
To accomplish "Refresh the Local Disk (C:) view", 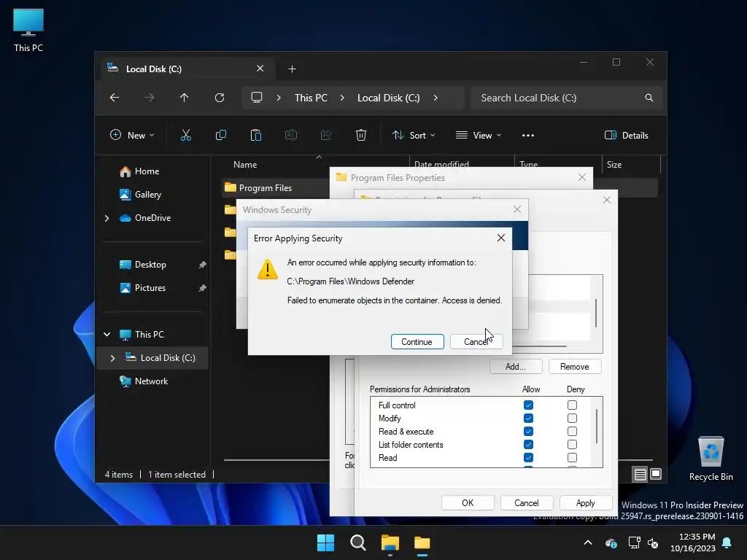I will pyautogui.click(x=220, y=98).
